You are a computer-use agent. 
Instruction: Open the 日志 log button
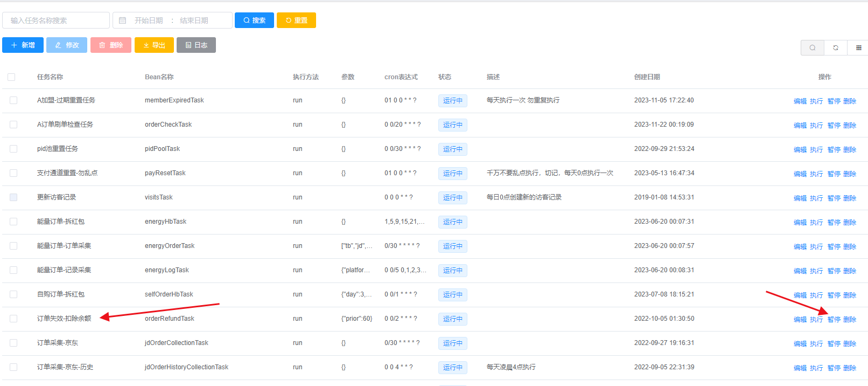click(x=196, y=45)
